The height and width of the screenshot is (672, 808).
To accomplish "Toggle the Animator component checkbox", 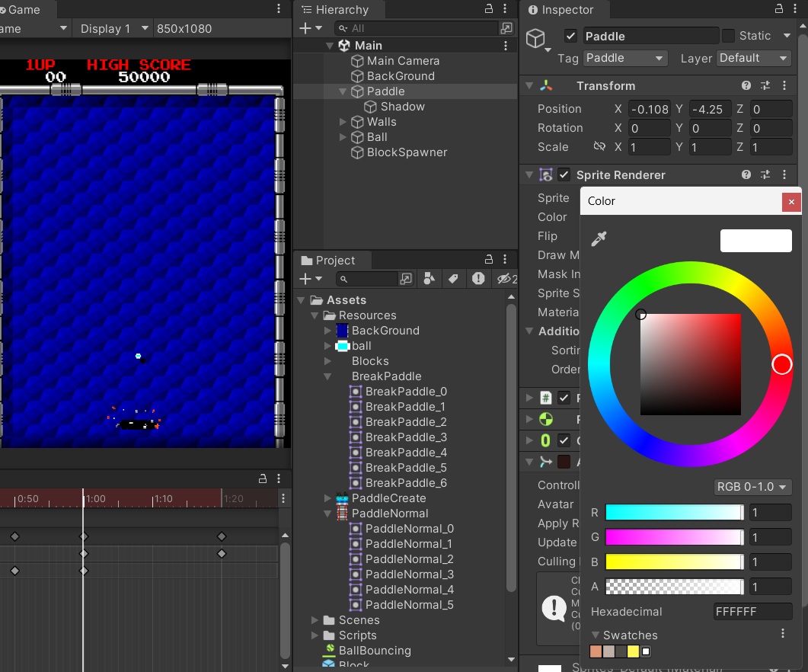I will point(564,462).
